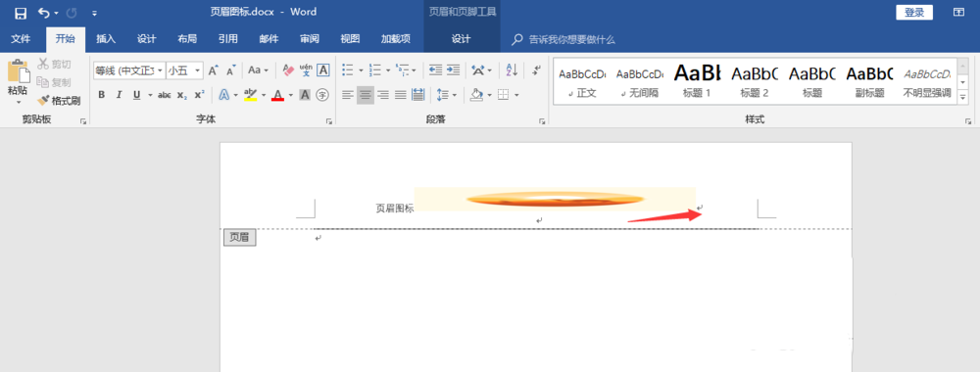Align text right
The height and width of the screenshot is (372, 980).
pos(383,95)
